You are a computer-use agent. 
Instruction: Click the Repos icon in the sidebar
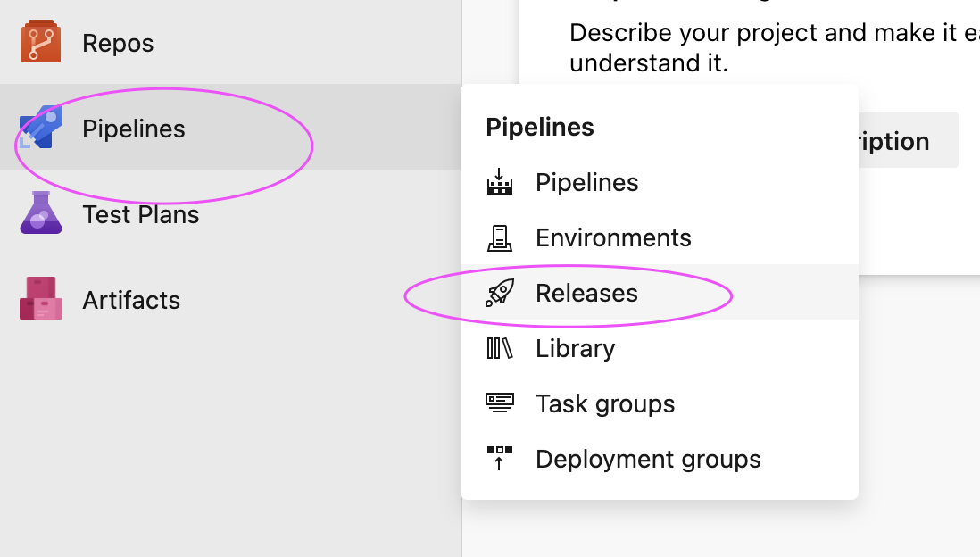tap(41, 43)
